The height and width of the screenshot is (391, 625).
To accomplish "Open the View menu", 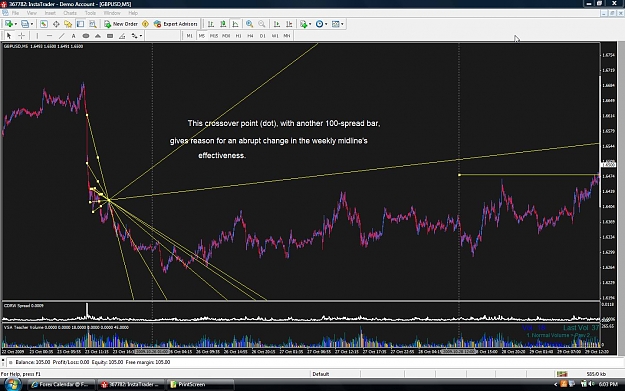I will pos(31,13).
